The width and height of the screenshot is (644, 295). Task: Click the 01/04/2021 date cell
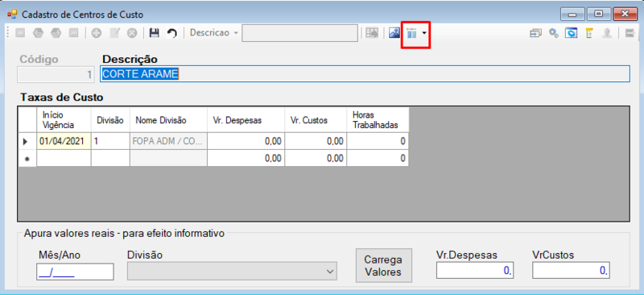[64, 141]
